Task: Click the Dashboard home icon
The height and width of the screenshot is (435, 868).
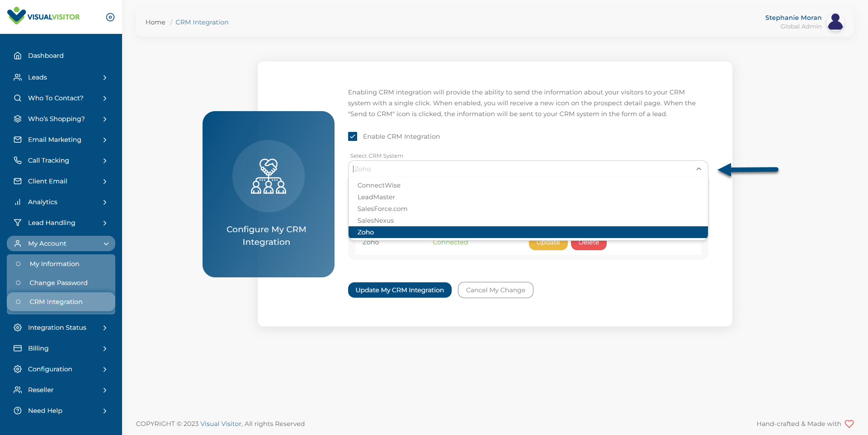Action: coord(18,56)
